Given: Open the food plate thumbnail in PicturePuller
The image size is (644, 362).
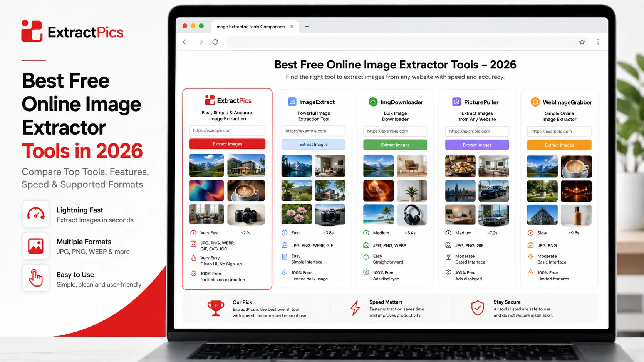Looking at the screenshot, I should (460, 166).
